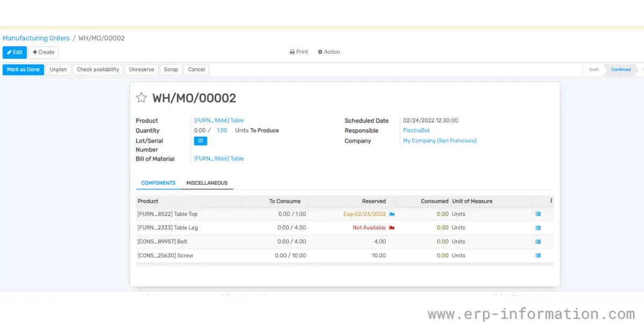Image resolution: width=644 pixels, height=322 pixels.
Task: Sort table by Product column header
Action: click(148, 202)
